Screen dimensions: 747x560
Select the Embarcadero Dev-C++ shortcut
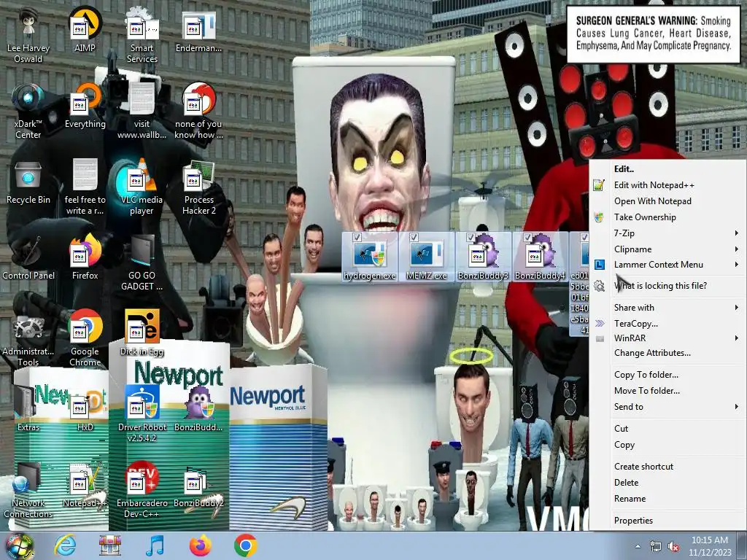142,491
